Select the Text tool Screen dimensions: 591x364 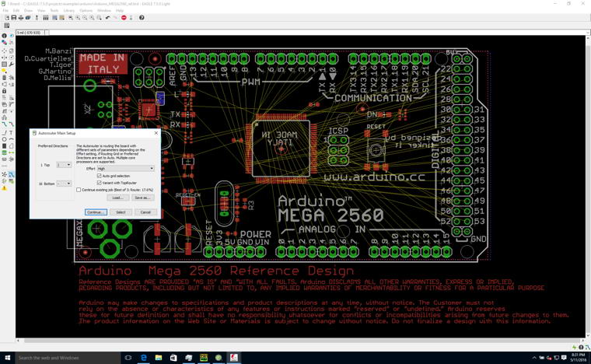(12, 133)
